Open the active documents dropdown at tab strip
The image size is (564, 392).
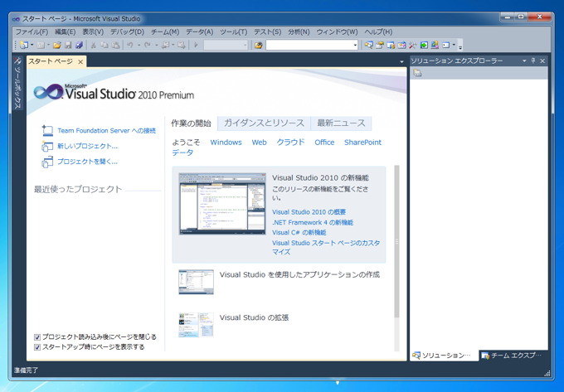tap(401, 62)
